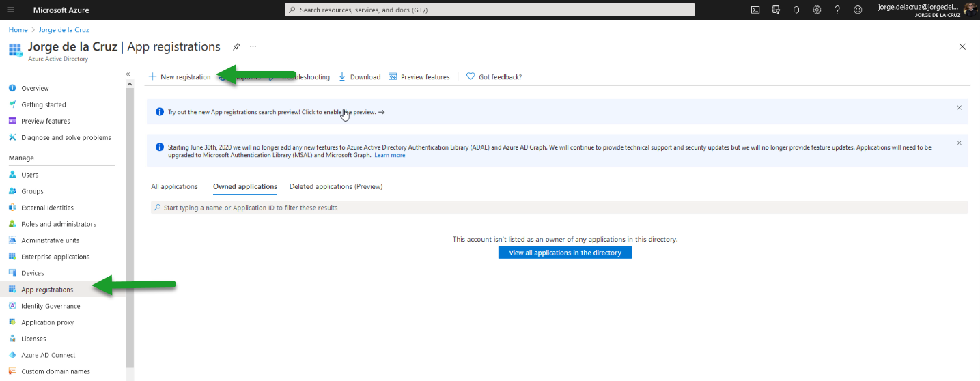
Task: Close the App registrations blade
Action: [962, 46]
